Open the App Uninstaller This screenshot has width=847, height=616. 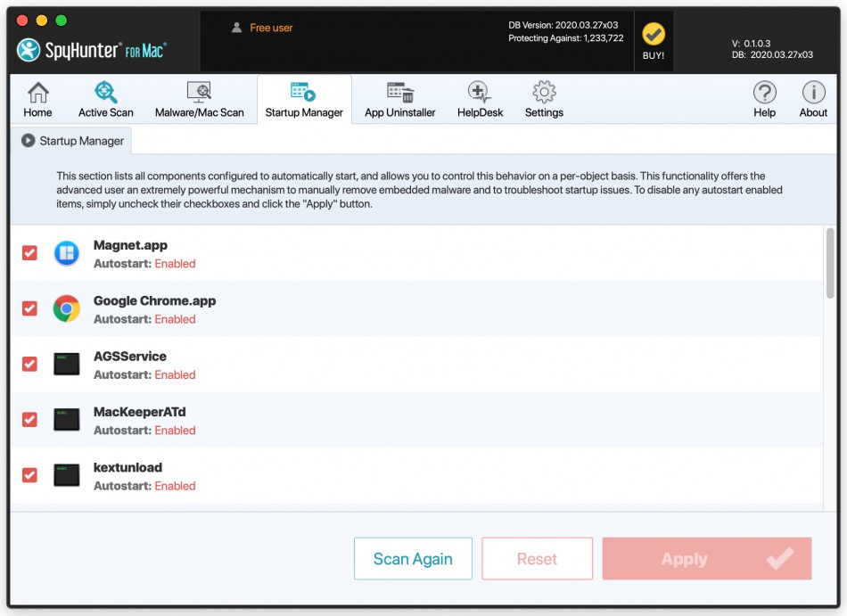tap(399, 98)
